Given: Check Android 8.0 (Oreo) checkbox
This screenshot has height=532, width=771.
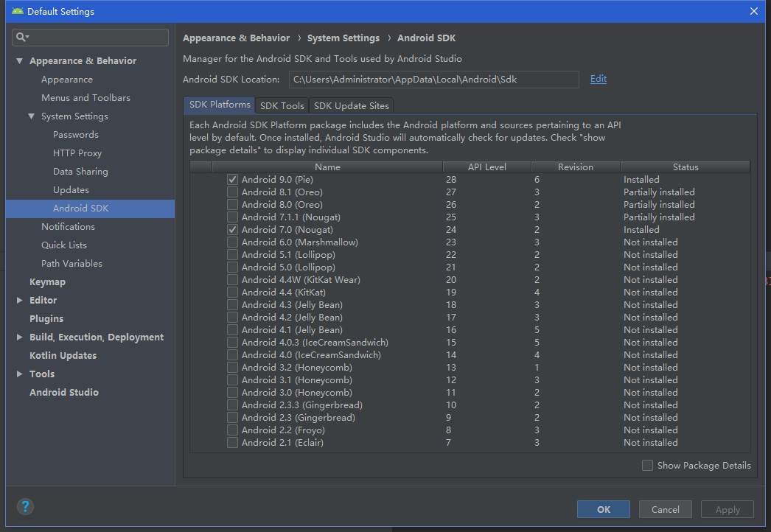Looking at the screenshot, I should click(233, 205).
